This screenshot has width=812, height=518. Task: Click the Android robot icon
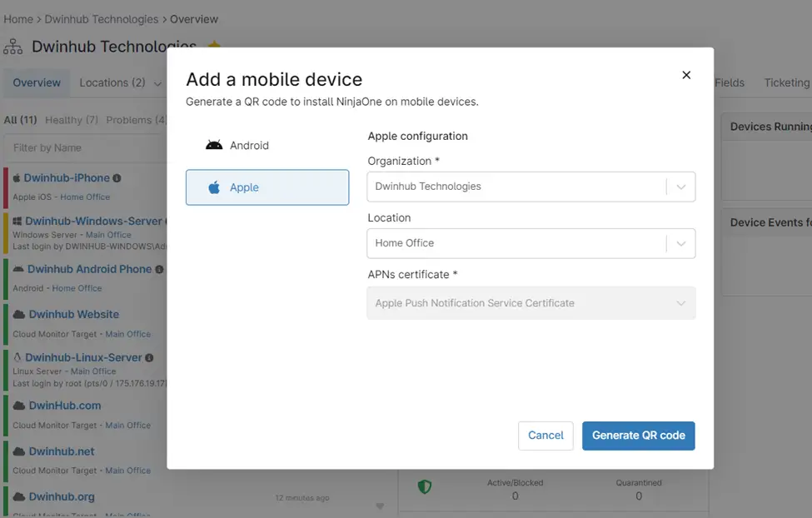coord(214,145)
